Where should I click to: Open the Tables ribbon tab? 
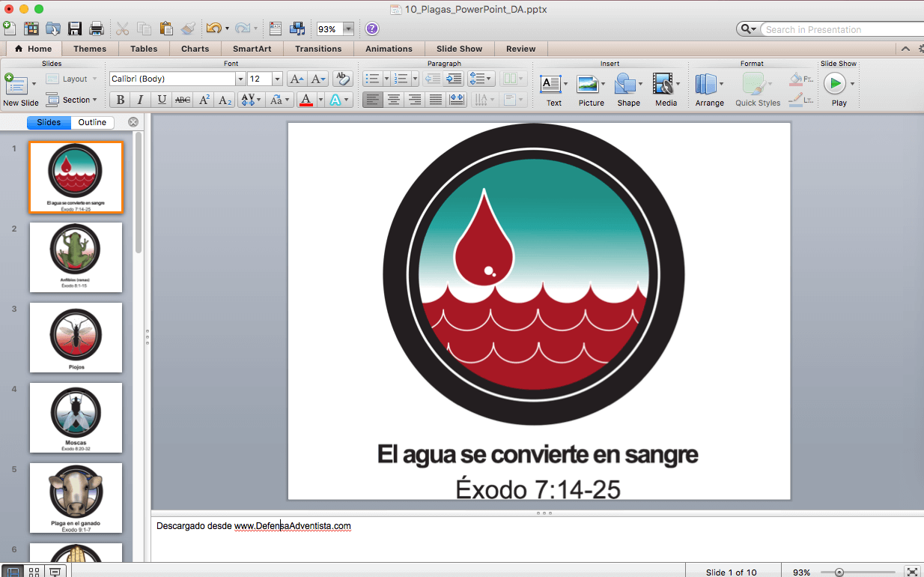point(144,49)
